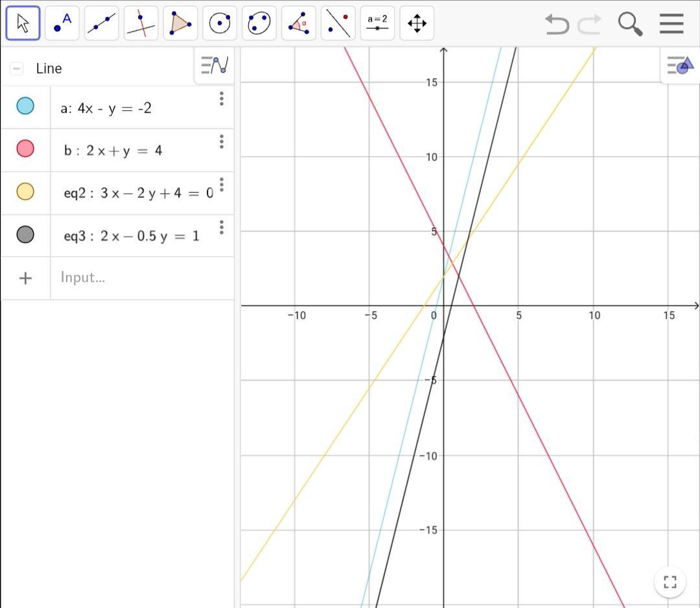Click the Line group heading
Image resolution: width=700 pixels, height=608 pixels.
pyautogui.click(x=49, y=68)
